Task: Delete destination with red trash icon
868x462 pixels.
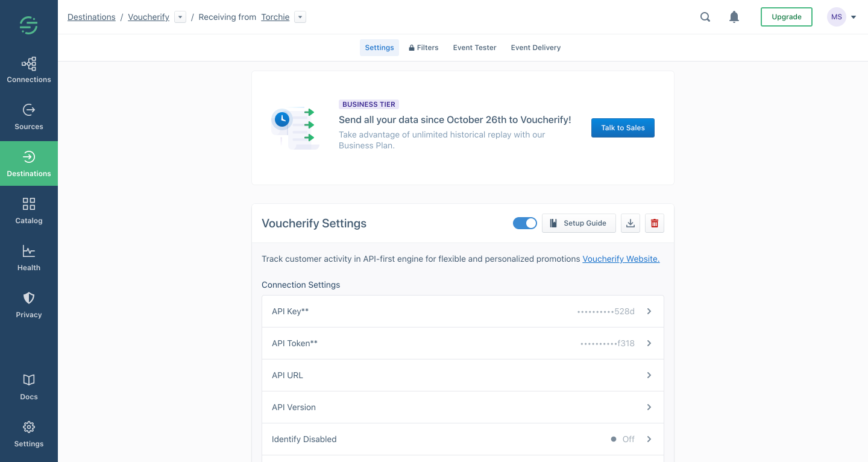Action: point(655,223)
